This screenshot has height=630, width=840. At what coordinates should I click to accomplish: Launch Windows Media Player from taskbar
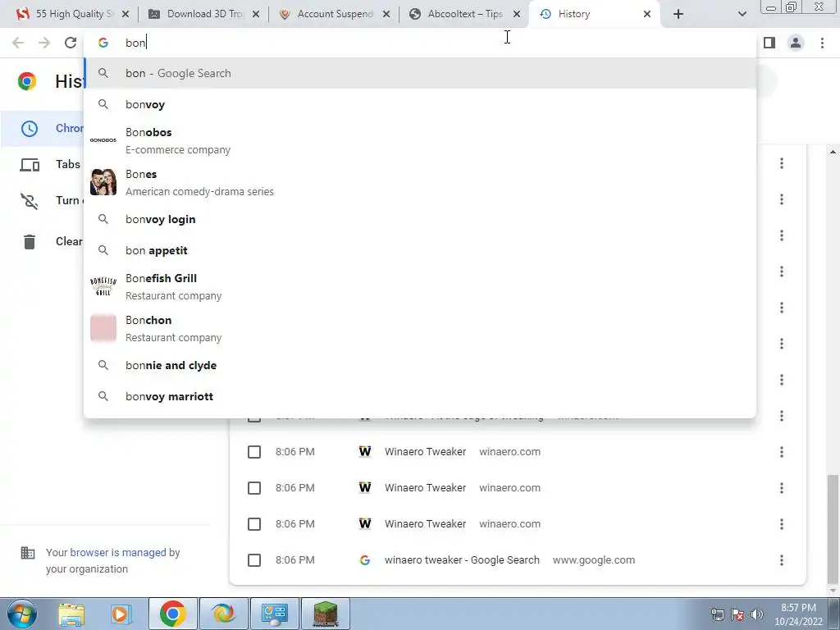(121, 614)
